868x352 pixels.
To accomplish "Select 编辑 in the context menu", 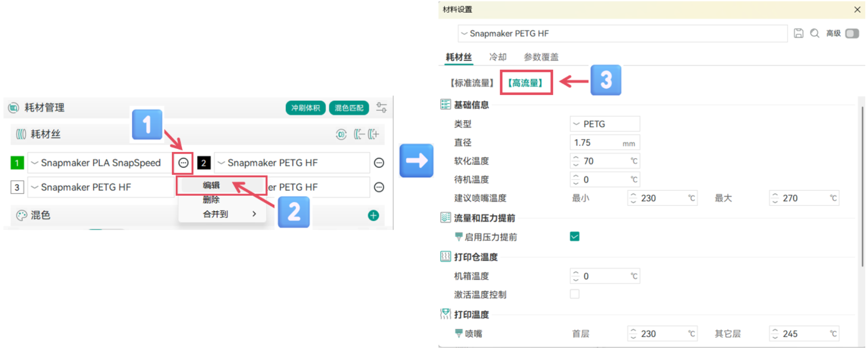I will point(211,185).
